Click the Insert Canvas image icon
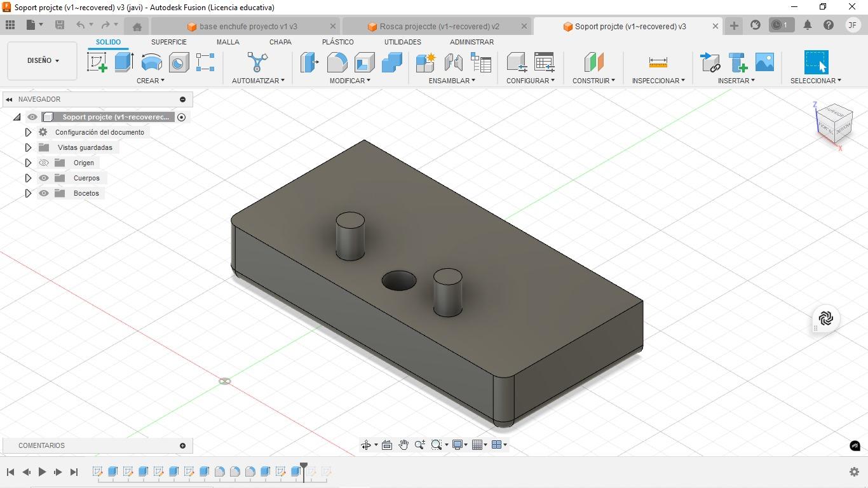Screen dimensions: 868x488 764,62
